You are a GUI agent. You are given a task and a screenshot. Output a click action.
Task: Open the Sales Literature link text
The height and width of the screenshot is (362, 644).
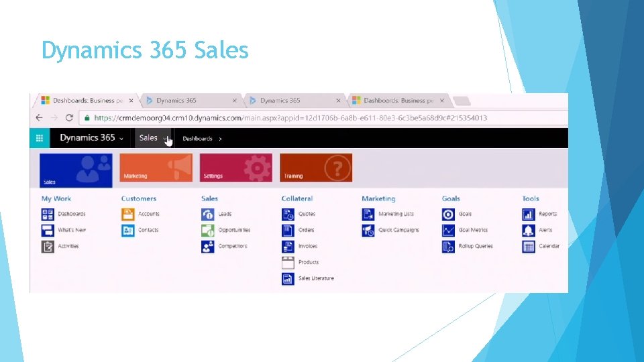[316, 278]
